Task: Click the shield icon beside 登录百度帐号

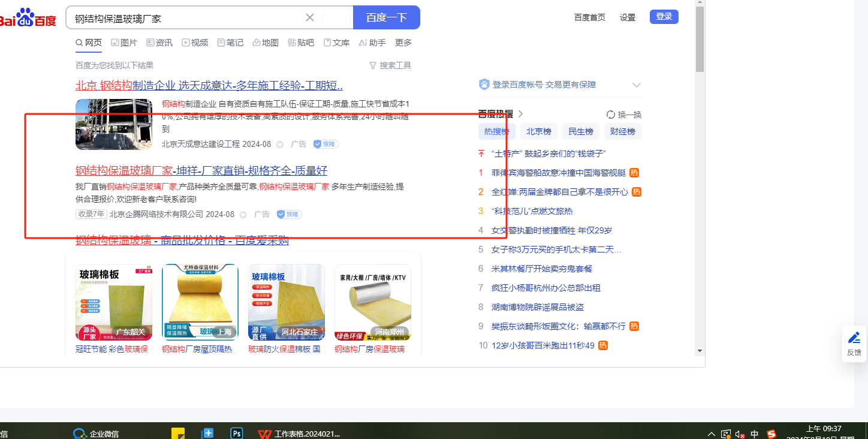Action: click(484, 85)
